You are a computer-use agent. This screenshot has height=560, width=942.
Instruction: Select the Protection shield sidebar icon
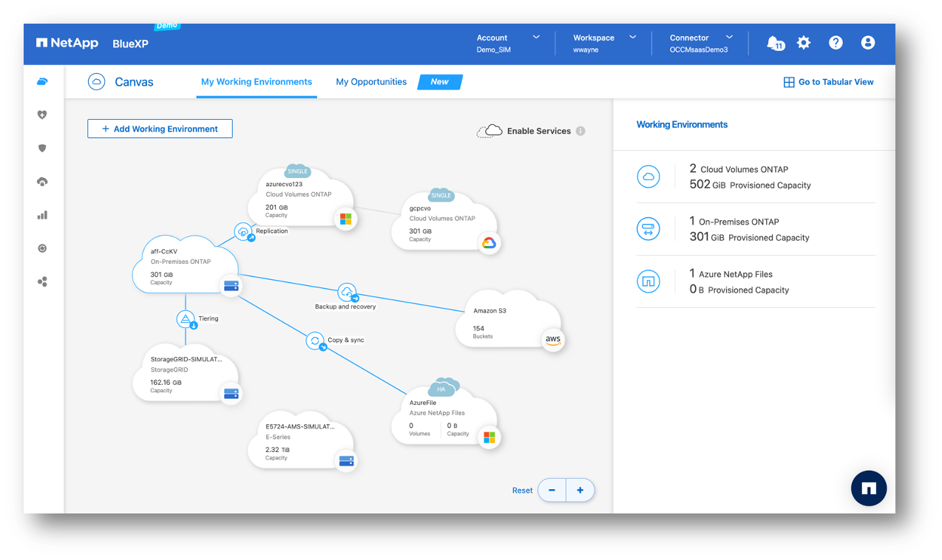pyautogui.click(x=43, y=148)
